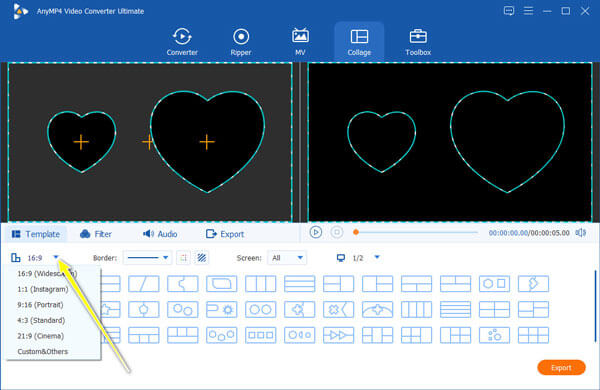Viewport: 600px width, 390px height.
Task: Click the timecode 00:00:00.00/00:00:05.00
Action: pos(529,233)
